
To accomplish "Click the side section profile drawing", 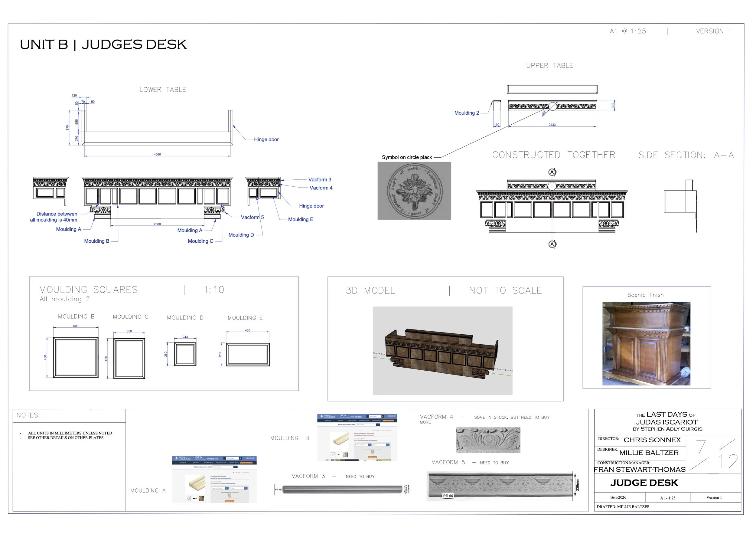I will coord(680,206).
